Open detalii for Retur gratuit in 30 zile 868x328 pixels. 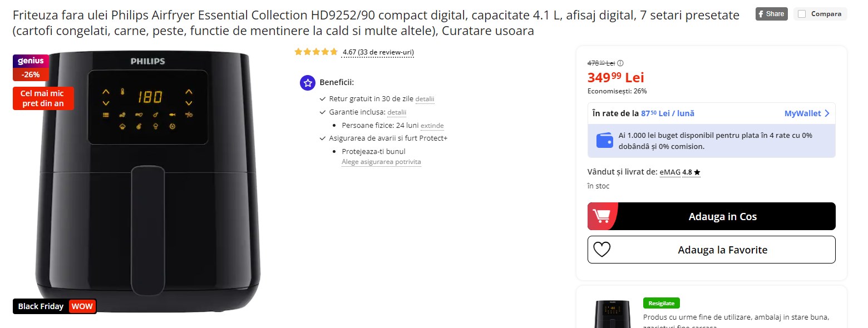click(424, 98)
